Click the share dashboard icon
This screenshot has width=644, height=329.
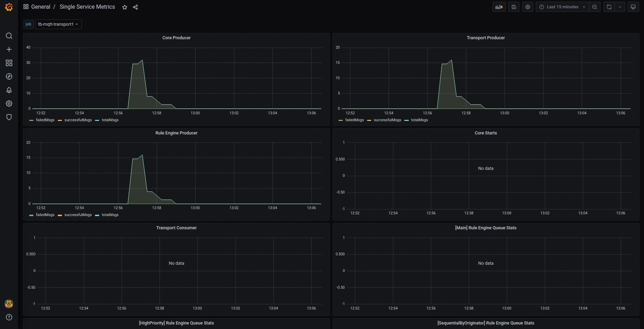[x=135, y=7]
